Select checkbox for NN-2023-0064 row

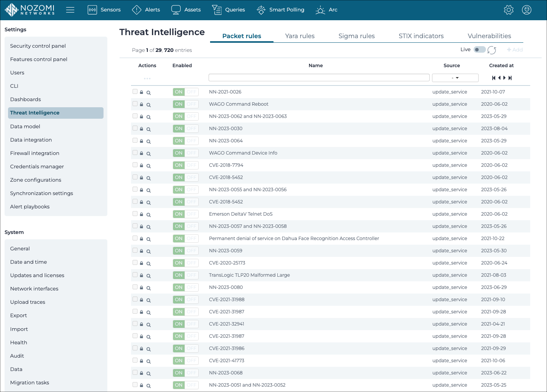[x=135, y=140]
